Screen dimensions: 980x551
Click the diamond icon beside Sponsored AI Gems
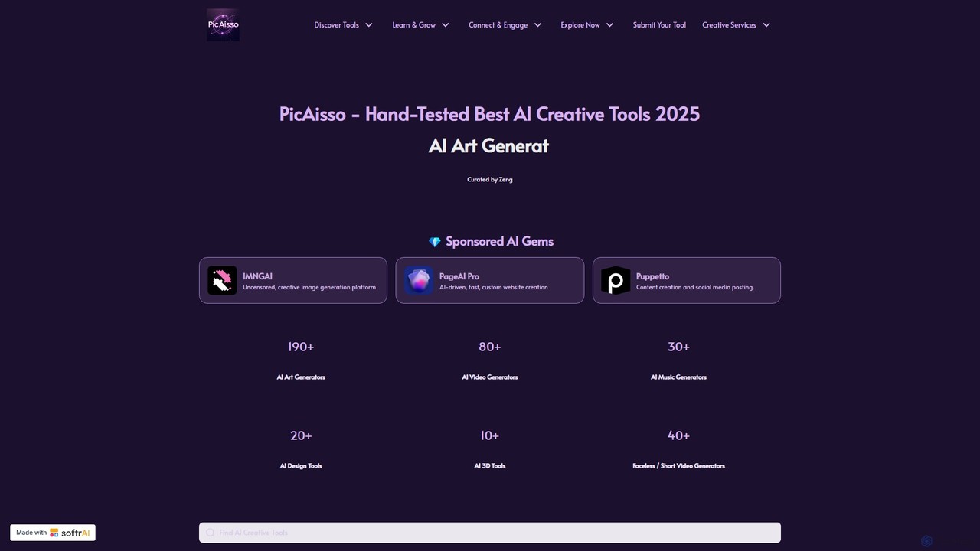pos(434,242)
